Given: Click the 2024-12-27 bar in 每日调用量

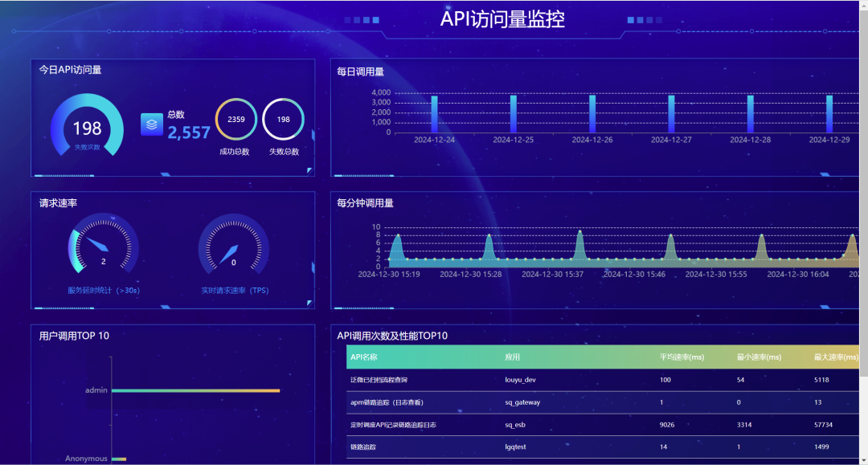Looking at the screenshot, I should click(x=671, y=114).
